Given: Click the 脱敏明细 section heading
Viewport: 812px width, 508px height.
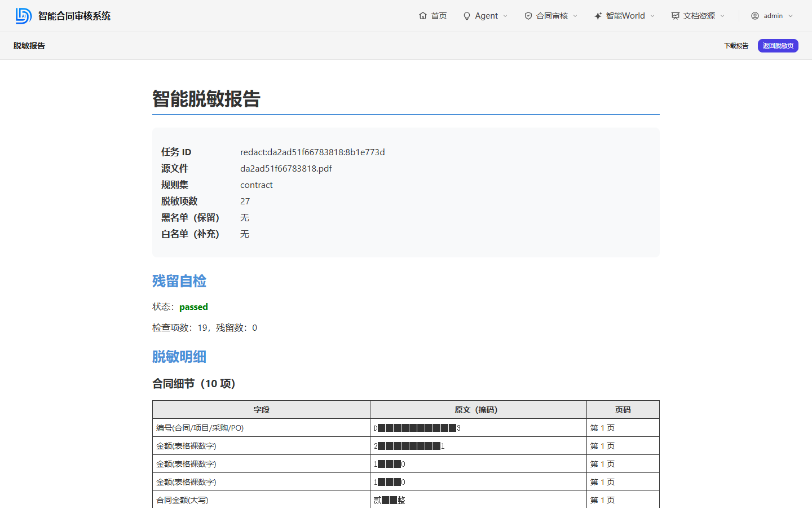Looking at the screenshot, I should coord(179,357).
